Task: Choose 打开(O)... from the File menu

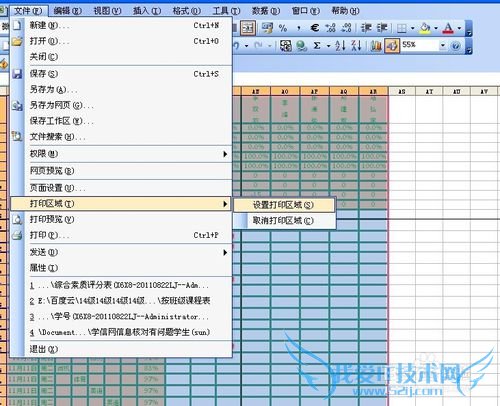Action: pyautogui.click(x=121, y=41)
